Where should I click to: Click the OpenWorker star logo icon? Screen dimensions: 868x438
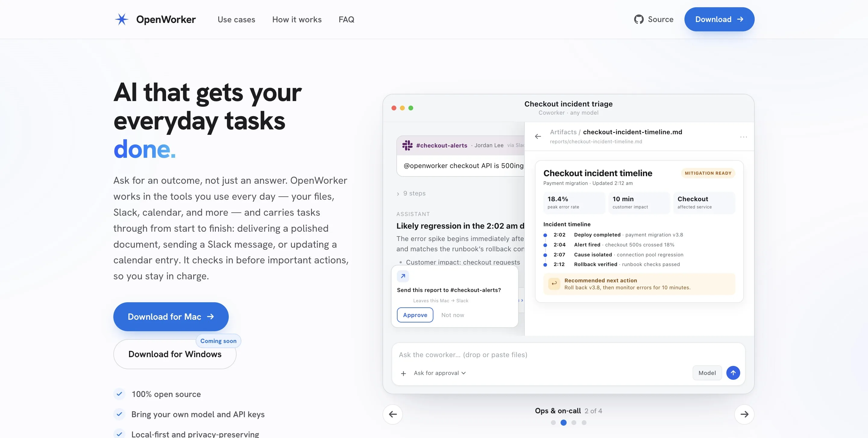[122, 19]
